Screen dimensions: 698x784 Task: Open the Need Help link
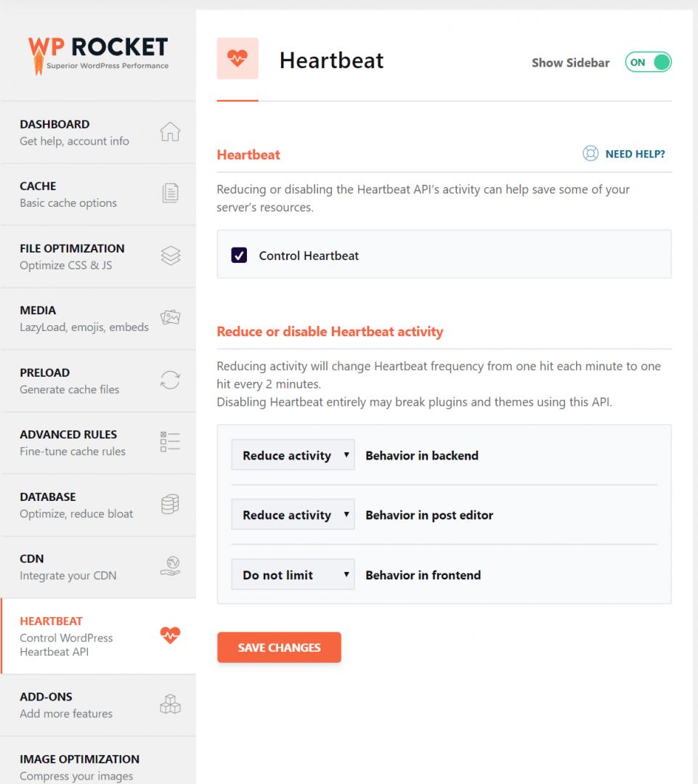[x=636, y=153]
